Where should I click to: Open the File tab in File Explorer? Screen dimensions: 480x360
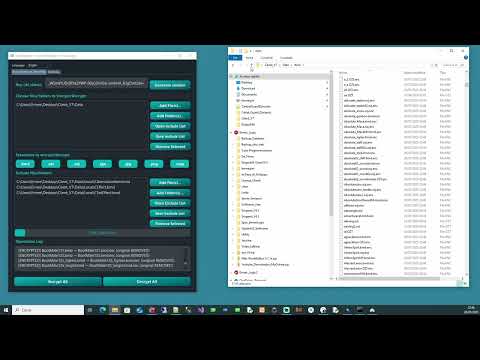pyautogui.click(x=235, y=58)
